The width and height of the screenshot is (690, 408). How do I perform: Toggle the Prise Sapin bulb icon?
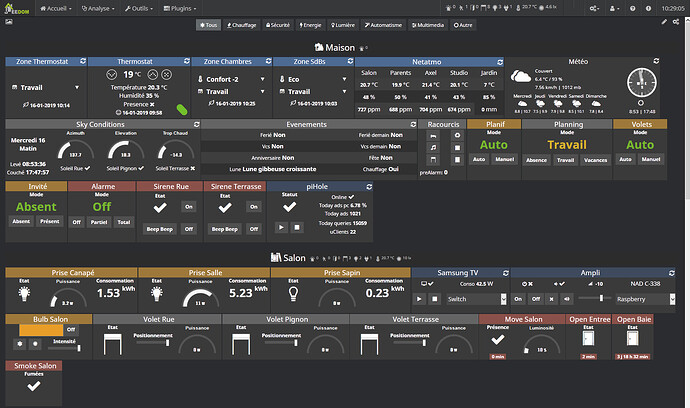tap(293, 294)
